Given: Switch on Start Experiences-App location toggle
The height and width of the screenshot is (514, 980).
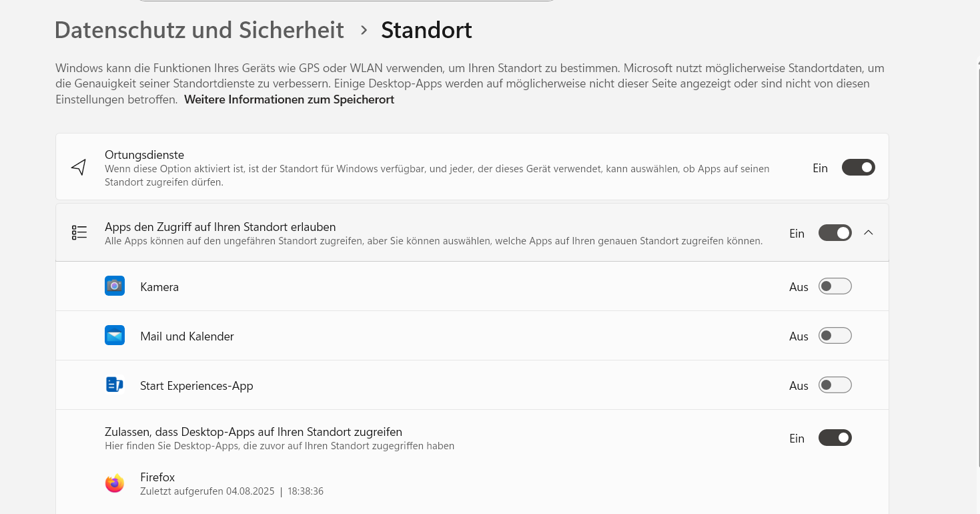Looking at the screenshot, I should (x=835, y=385).
